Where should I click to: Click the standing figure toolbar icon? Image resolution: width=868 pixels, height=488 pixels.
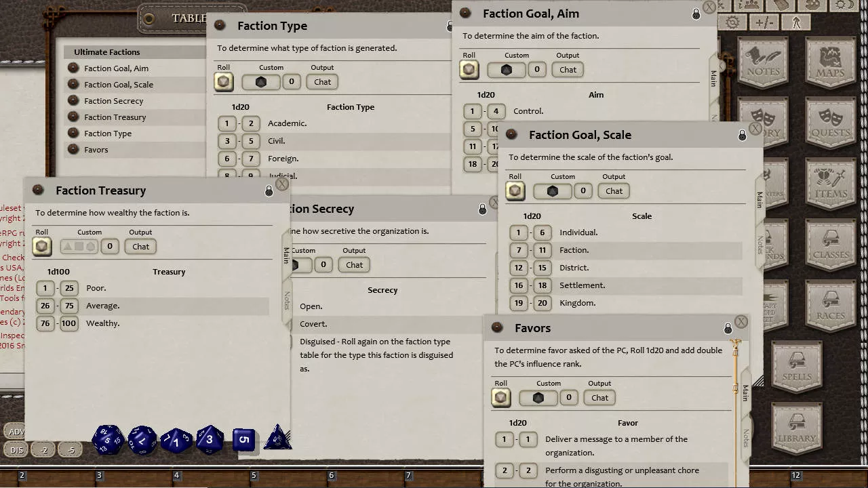tap(796, 22)
